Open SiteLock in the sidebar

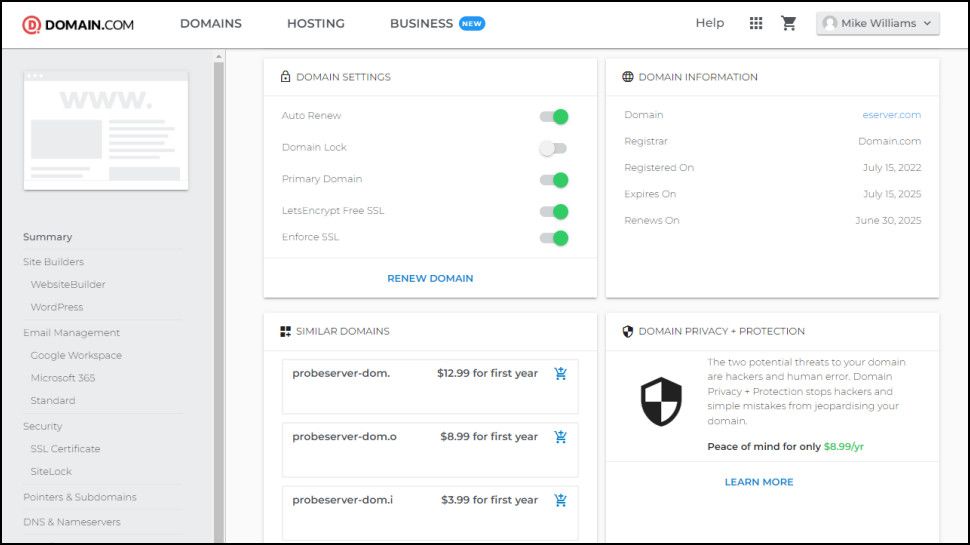point(51,471)
